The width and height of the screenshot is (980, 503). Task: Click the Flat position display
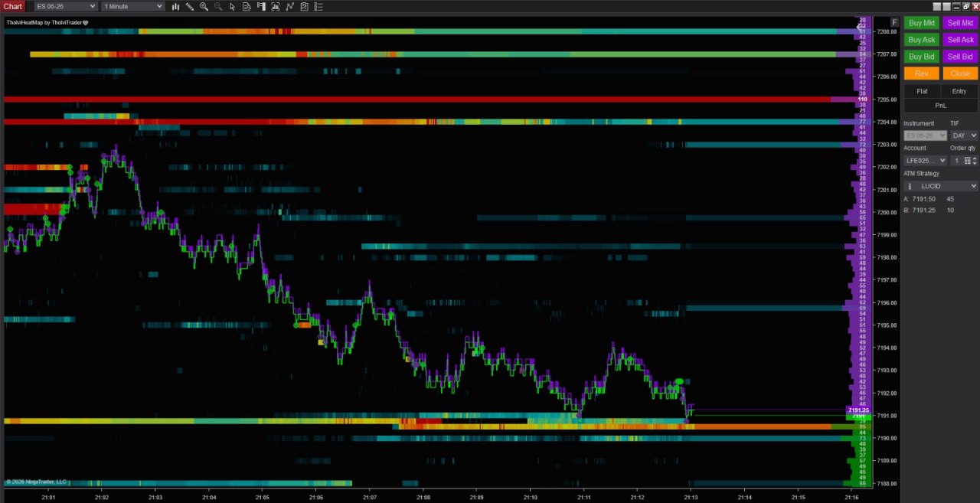pyautogui.click(x=922, y=91)
